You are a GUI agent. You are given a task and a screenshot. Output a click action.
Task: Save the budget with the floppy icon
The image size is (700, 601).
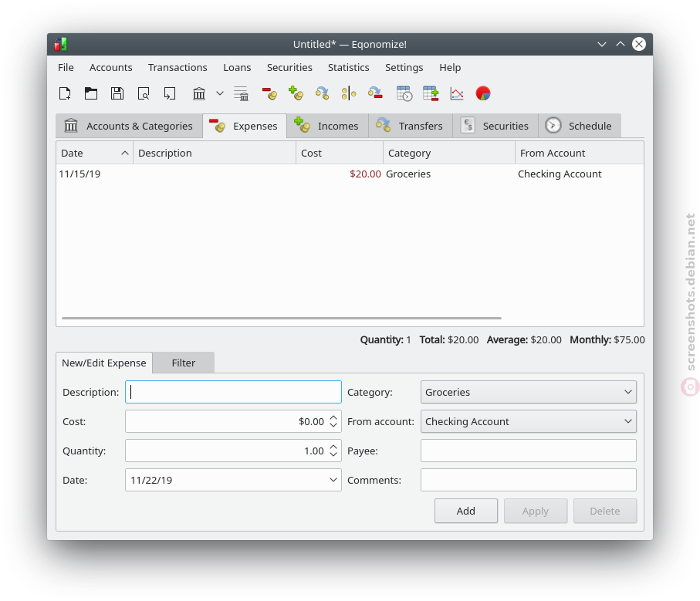(117, 93)
